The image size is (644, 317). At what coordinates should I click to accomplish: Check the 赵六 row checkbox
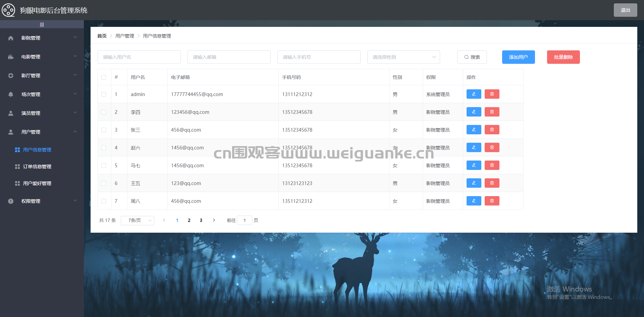(x=104, y=148)
